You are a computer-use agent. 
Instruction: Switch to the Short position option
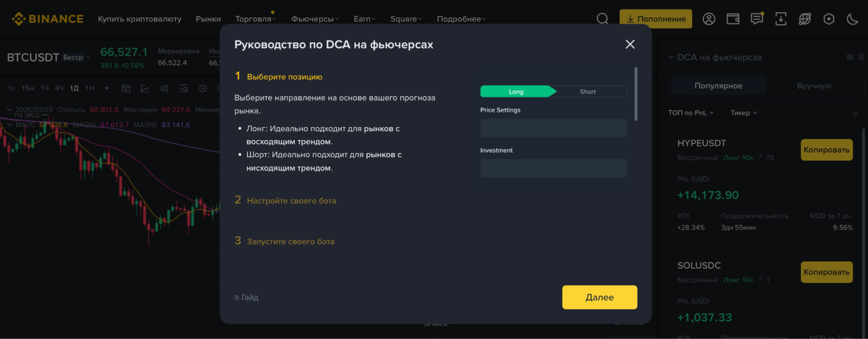[587, 92]
